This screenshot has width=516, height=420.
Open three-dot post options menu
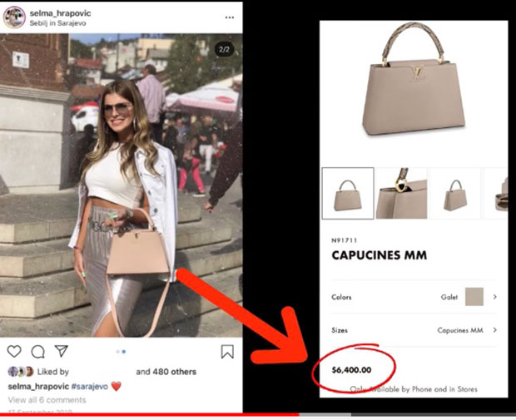(230, 17)
